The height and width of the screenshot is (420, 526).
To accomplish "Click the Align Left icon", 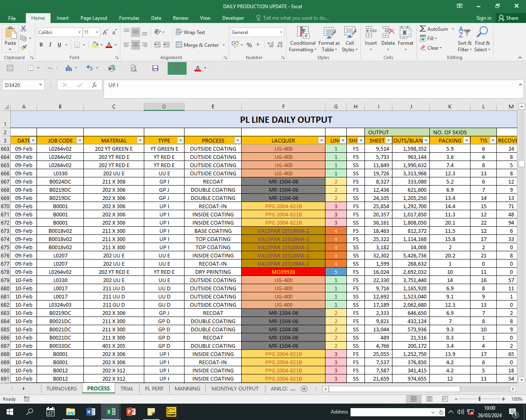I will 127,45.
